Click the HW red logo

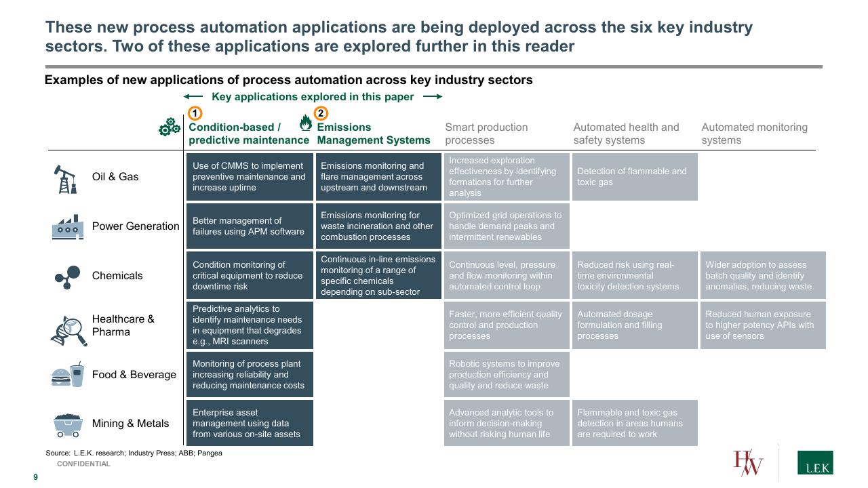749,464
